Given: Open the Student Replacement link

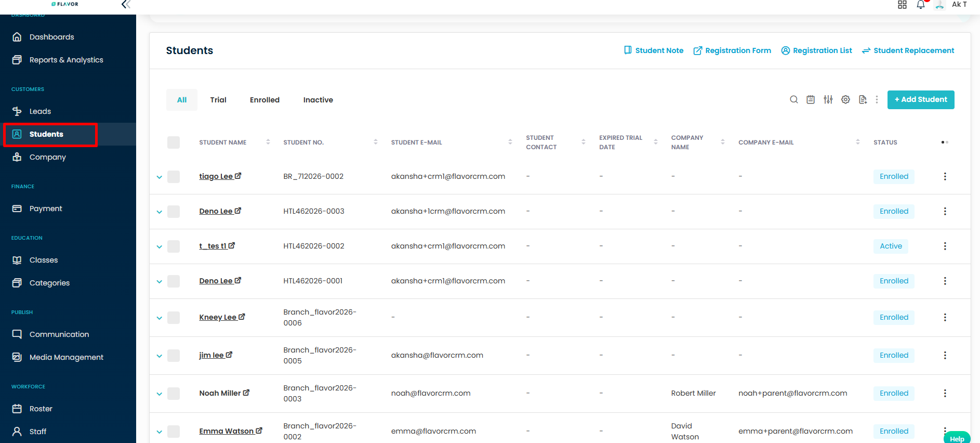Looking at the screenshot, I should (x=908, y=50).
